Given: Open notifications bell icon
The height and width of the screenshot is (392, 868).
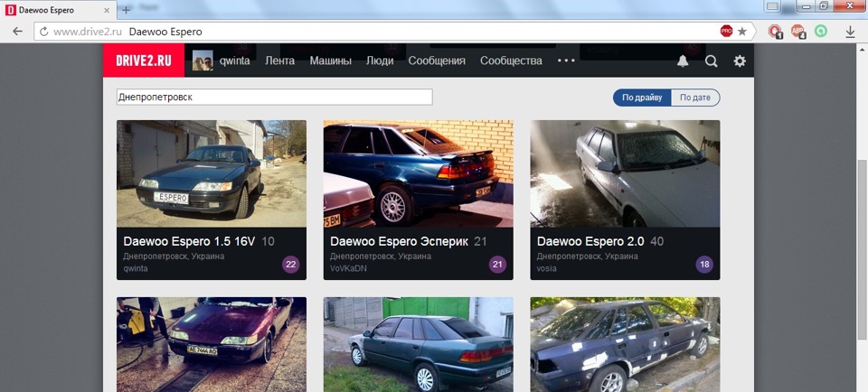Looking at the screenshot, I should coord(683,61).
